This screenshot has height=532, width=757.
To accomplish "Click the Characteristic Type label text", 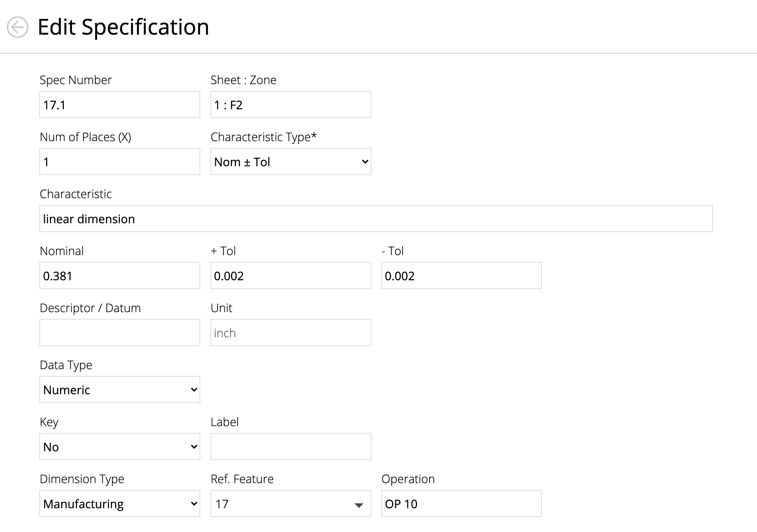I will (263, 137).
